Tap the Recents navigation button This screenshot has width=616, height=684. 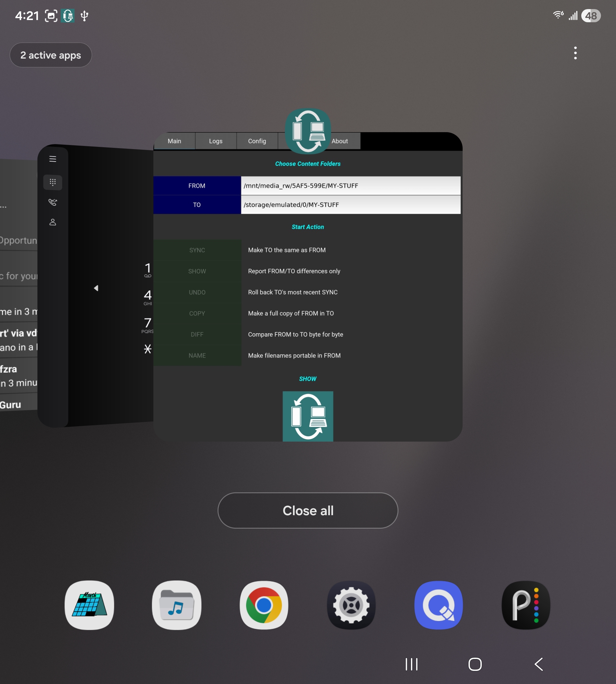point(412,664)
